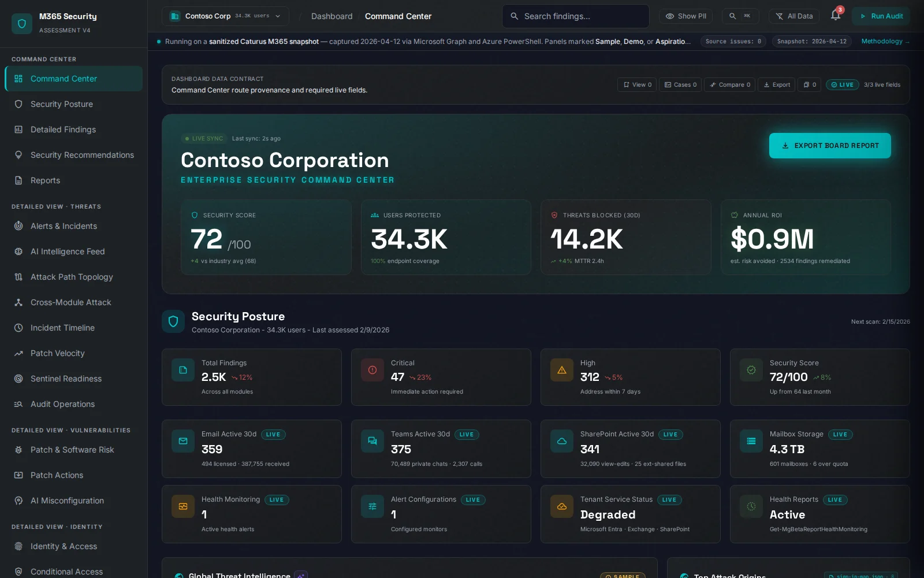Click the Critical alert card icon
Screen dimensions: 924x578
coord(372,370)
